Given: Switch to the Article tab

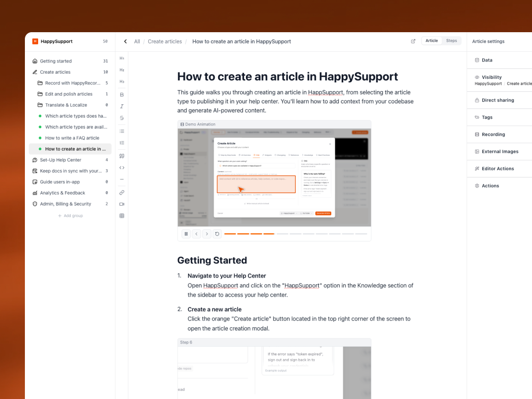Looking at the screenshot, I should pyautogui.click(x=431, y=40).
